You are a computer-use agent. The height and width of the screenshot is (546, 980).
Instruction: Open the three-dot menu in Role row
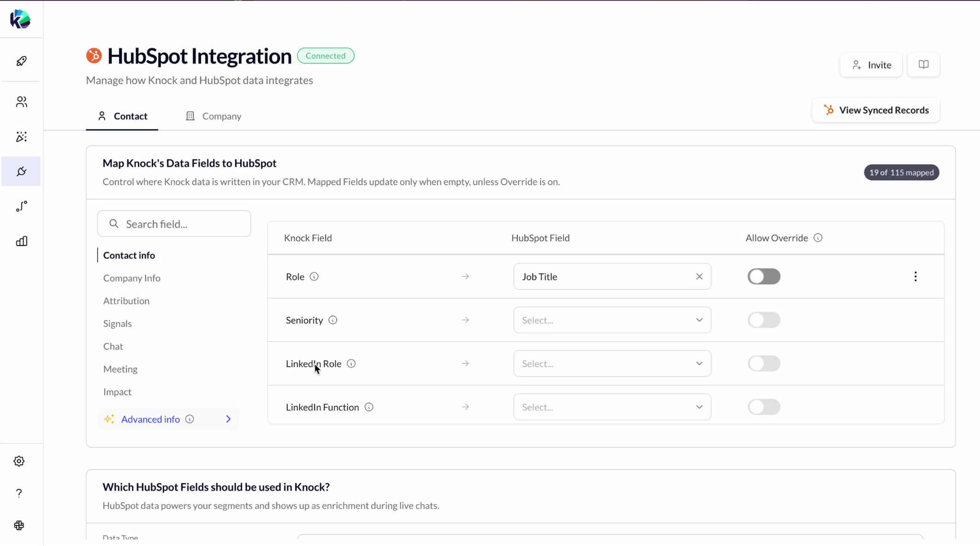tap(915, 277)
